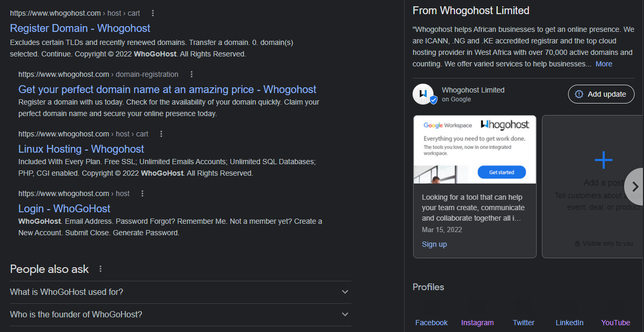Open three-dot menu beside Login result URL
644x332 pixels.
(142, 193)
